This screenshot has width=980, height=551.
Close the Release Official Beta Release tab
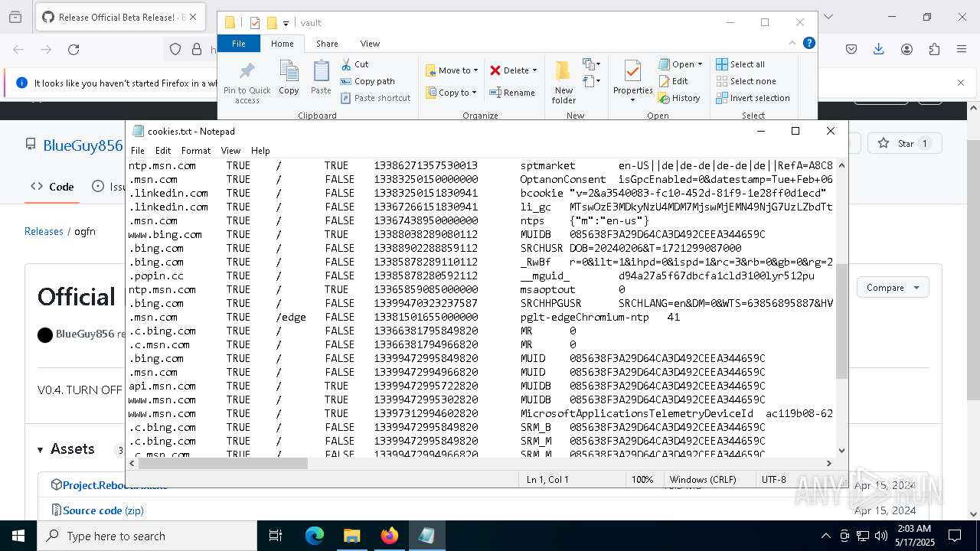(x=193, y=17)
